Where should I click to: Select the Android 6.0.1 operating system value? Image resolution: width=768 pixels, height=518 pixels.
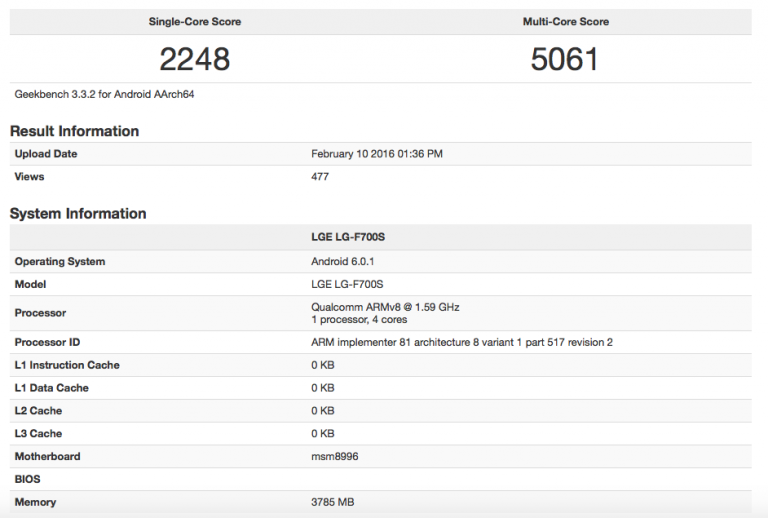coord(345,262)
